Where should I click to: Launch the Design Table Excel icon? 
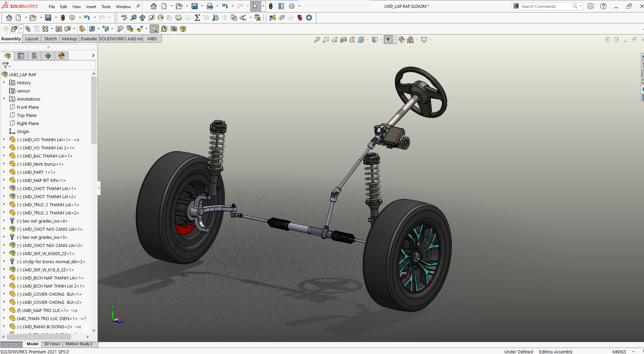pyautogui.click(x=258, y=18)
